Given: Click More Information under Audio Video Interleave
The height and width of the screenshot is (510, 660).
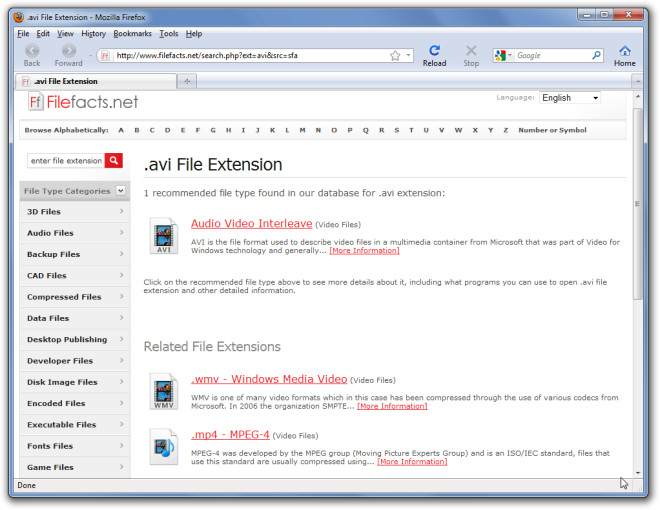Looking at the screenshot, I should pyautogui.click(x=365, y=251).
